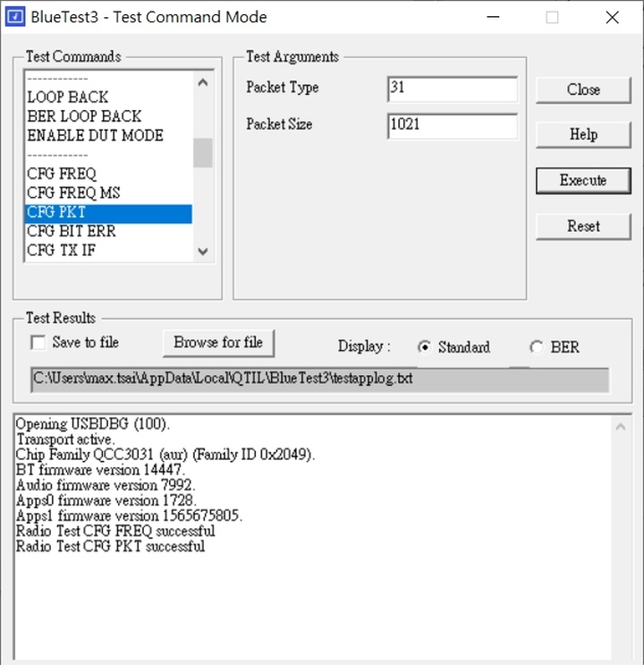
Task: Click the Test Commands scrollbar thumb
Action: (x=203, y=153)
